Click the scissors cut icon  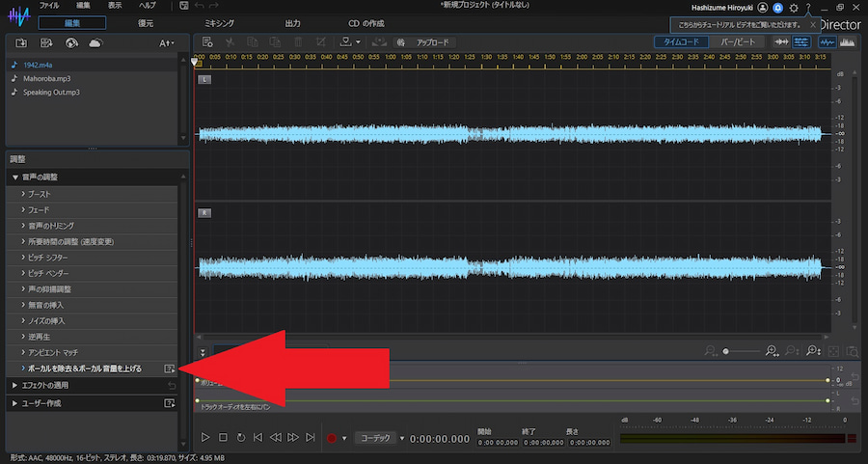tap(230, 42)
